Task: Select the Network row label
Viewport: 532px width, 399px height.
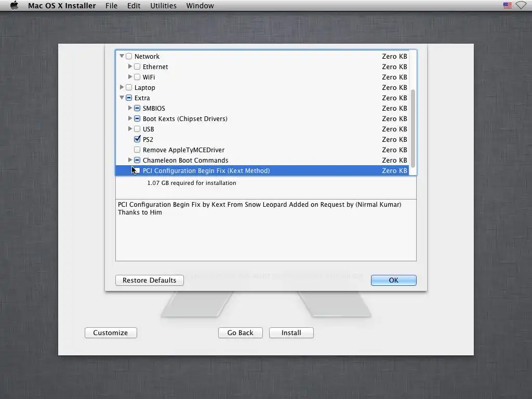Action: (147, 56)
